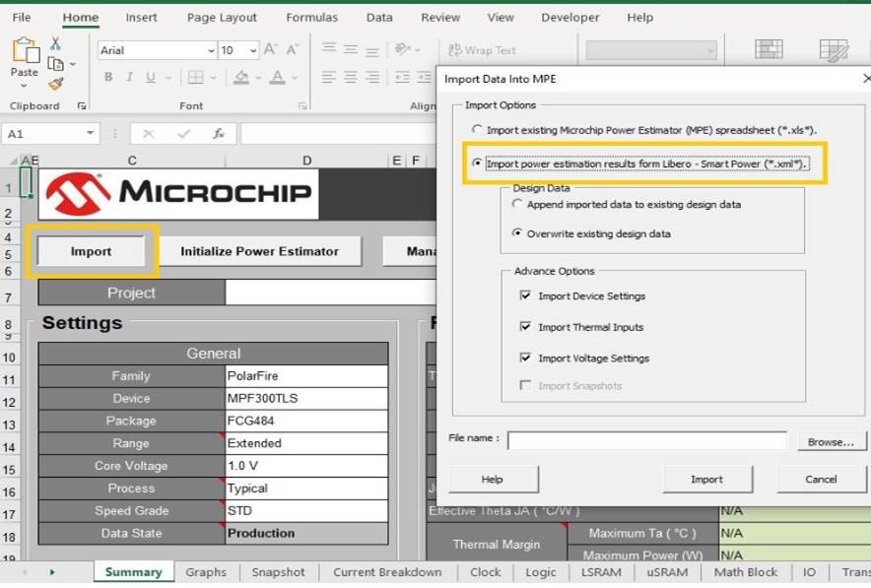
Task: Toggle Italic formatting in the ribbon
Action: (x=129, y=78)
